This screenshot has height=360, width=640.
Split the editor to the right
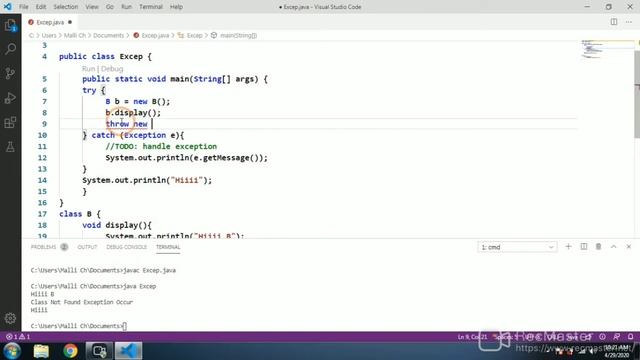click(x=613, y=22)
